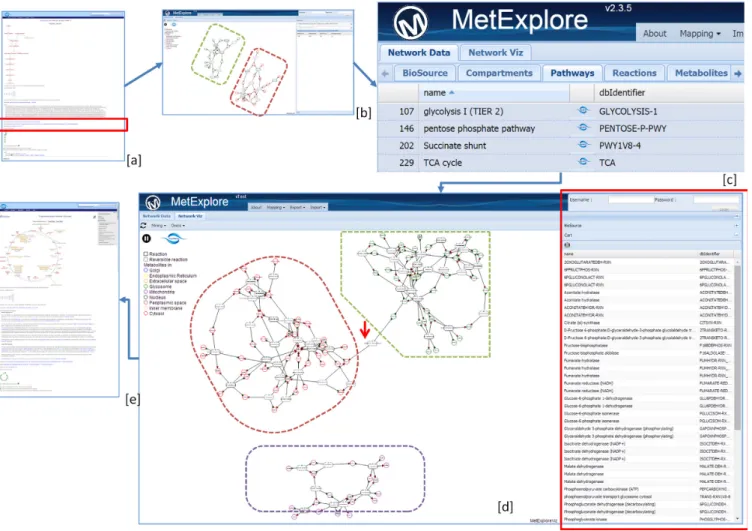Click the Username input field

(631, 200)
